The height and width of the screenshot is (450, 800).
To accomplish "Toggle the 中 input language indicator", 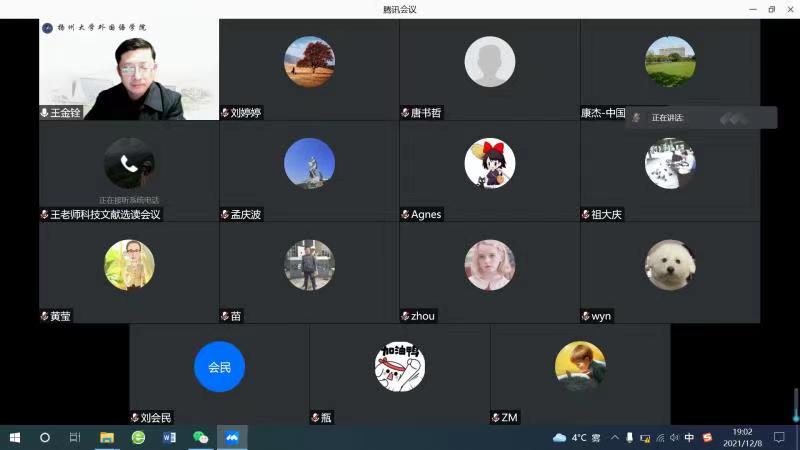I will [689, 437].
